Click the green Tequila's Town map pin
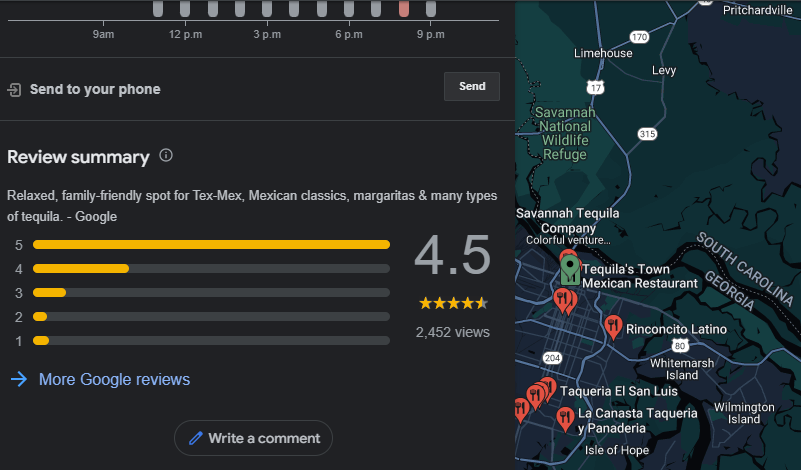 [x=570, y=270]
